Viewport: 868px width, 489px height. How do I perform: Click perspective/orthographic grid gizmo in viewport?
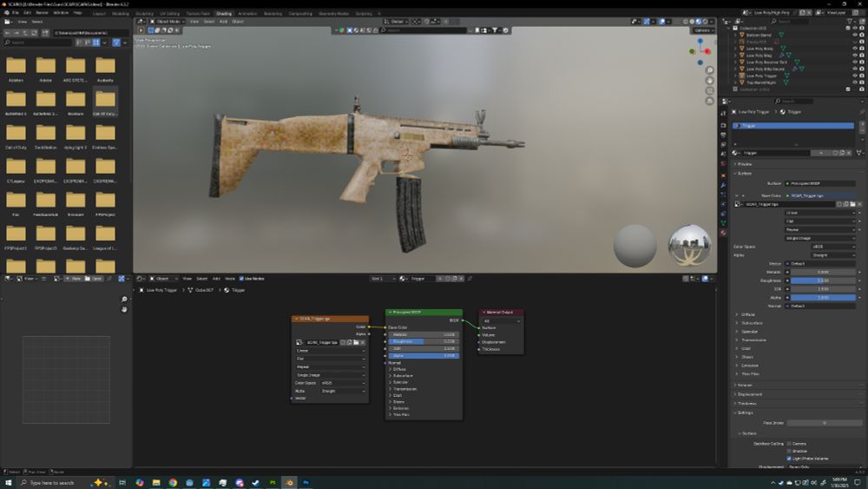[x=710, y=101]
